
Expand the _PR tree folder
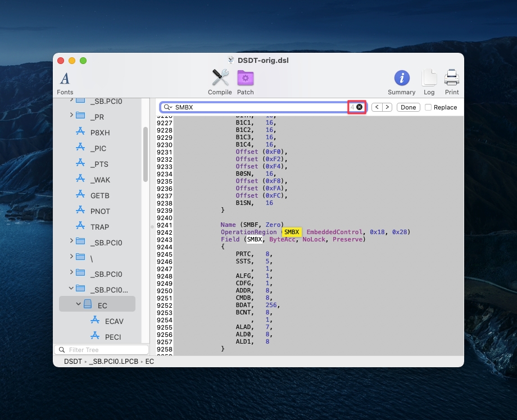pos(71,116)
